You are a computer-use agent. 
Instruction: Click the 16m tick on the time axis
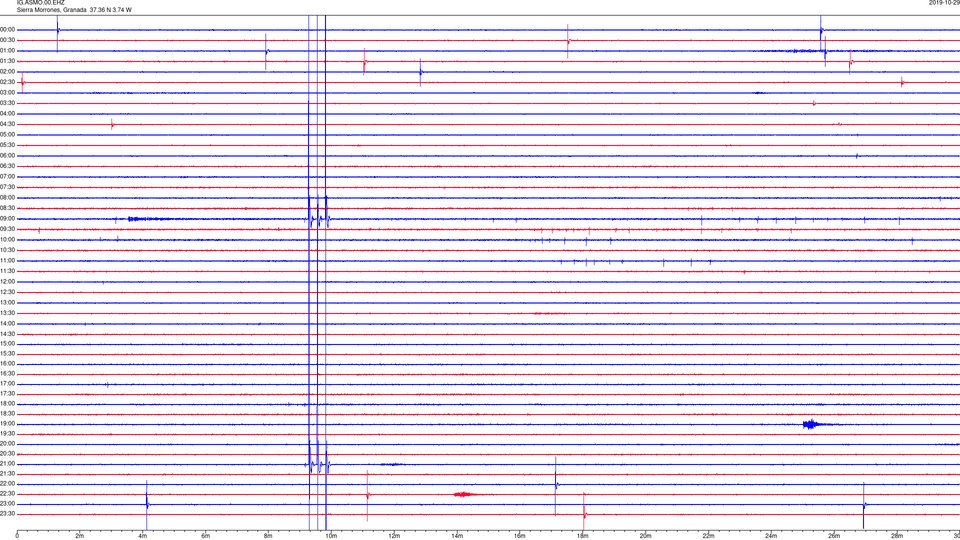[x=520, y=536]
